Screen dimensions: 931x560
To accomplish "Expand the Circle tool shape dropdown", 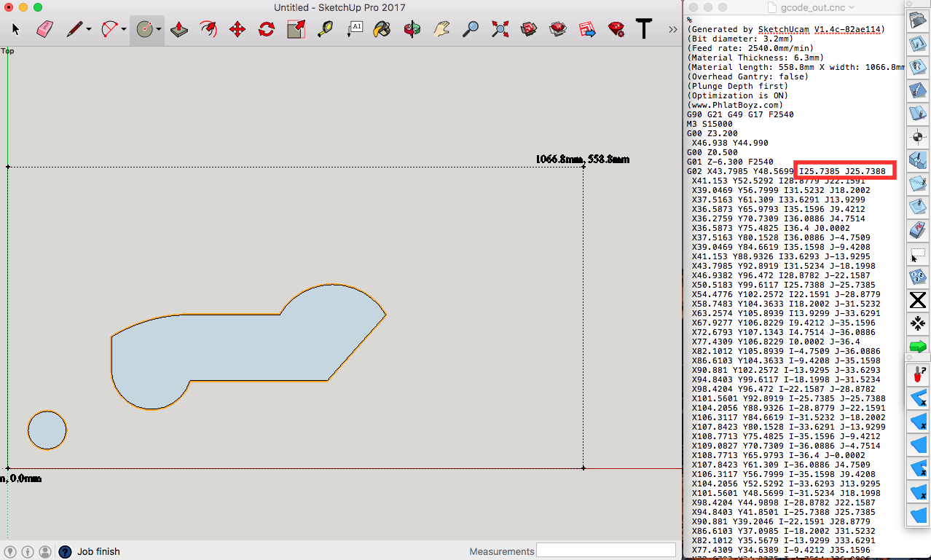I will point(159,30).
